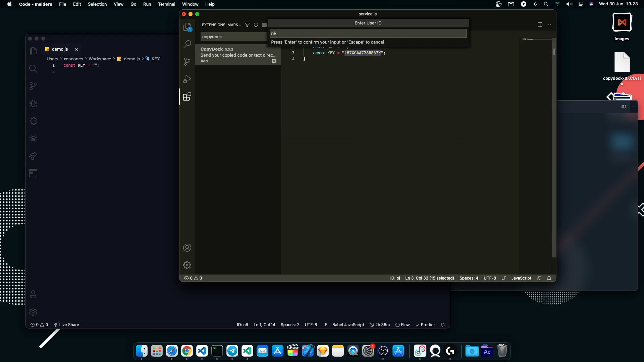The height and width of the screenshot is (362, 644).
Task: Open the Terminal menu in the menu bar
Action: point(166,4)
